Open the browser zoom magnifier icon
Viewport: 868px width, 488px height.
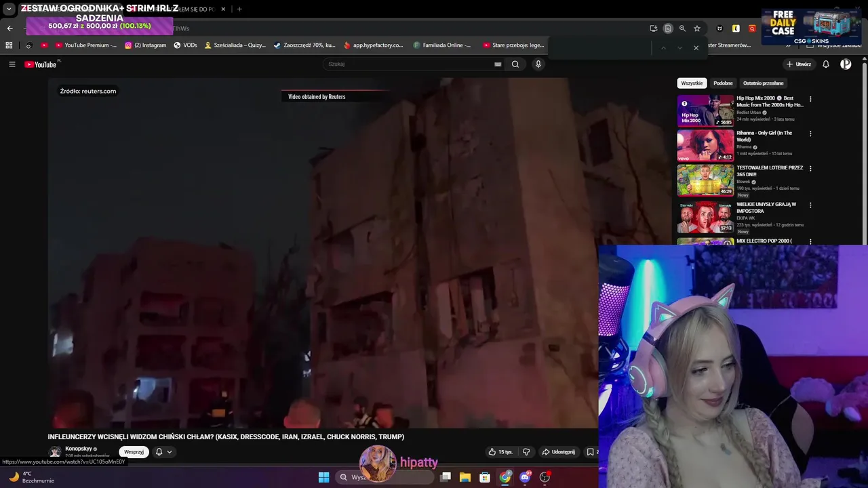[x=682, y=28]
